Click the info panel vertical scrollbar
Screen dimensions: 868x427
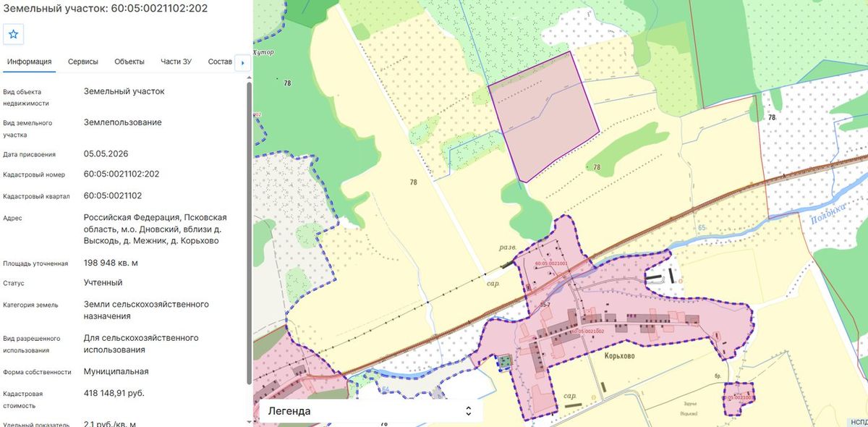coord(250,232)
